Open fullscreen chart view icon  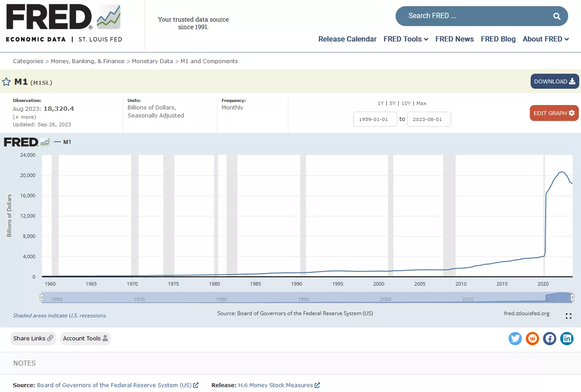569,316
